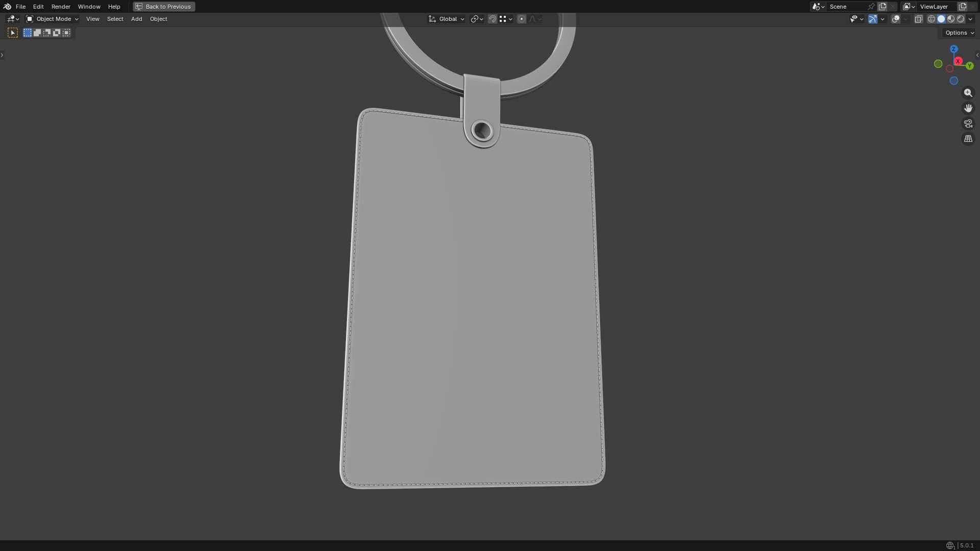Open the proportional editing falloff dropdown
This screenshot has width=980, height=551.
[535, 19]
